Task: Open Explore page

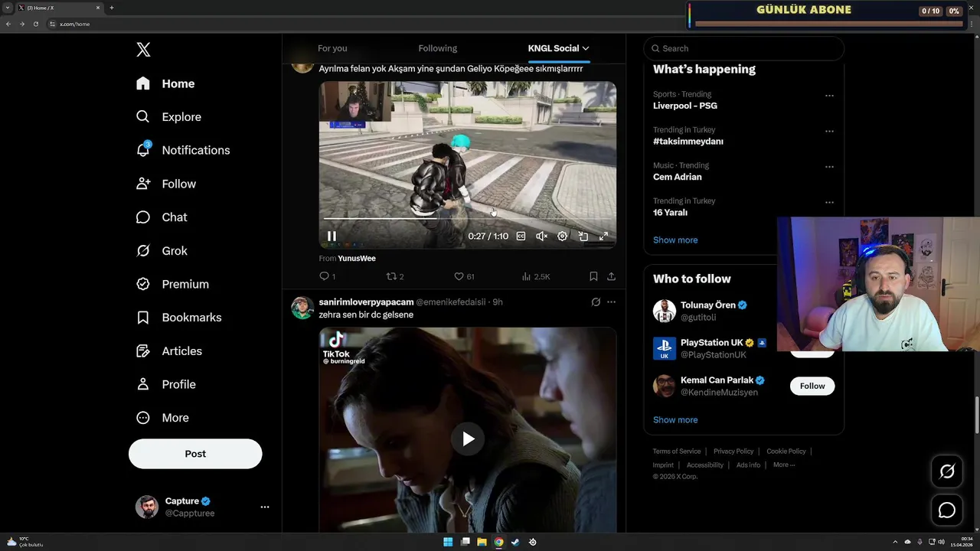Action: coord(168,117)
